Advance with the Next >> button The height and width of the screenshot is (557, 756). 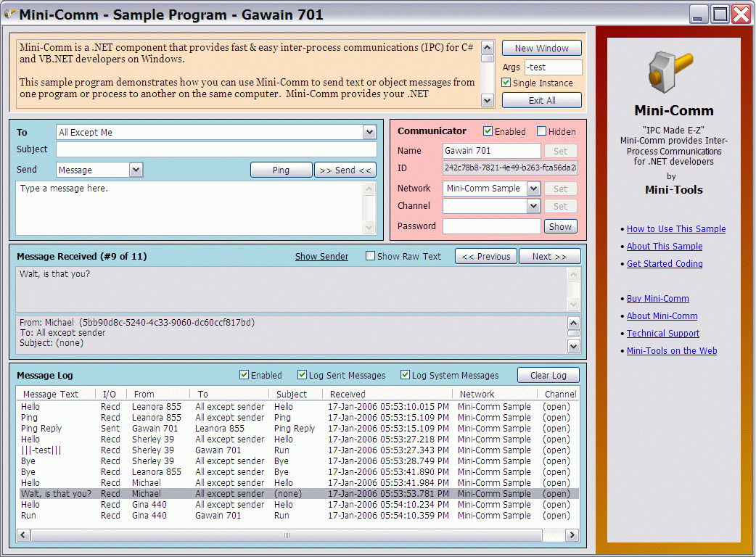coord(550,256)
